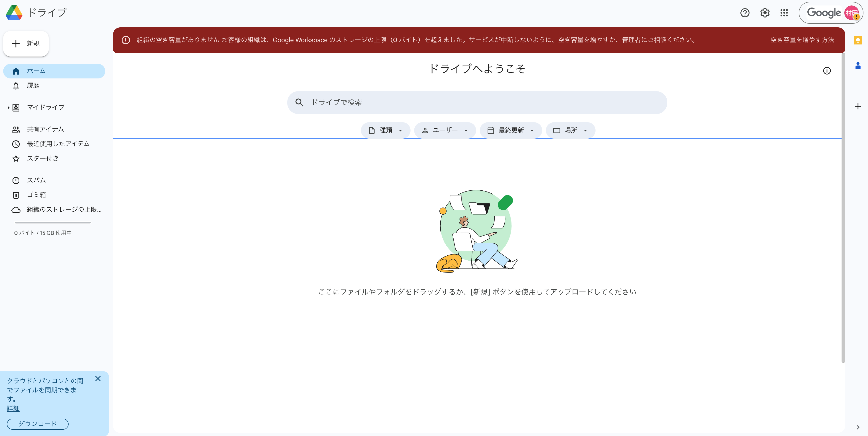Select 最近使用したアイテム in the sidebar
Screen dimensions: 868x436
pyautogui.click(x=58, y=144)
